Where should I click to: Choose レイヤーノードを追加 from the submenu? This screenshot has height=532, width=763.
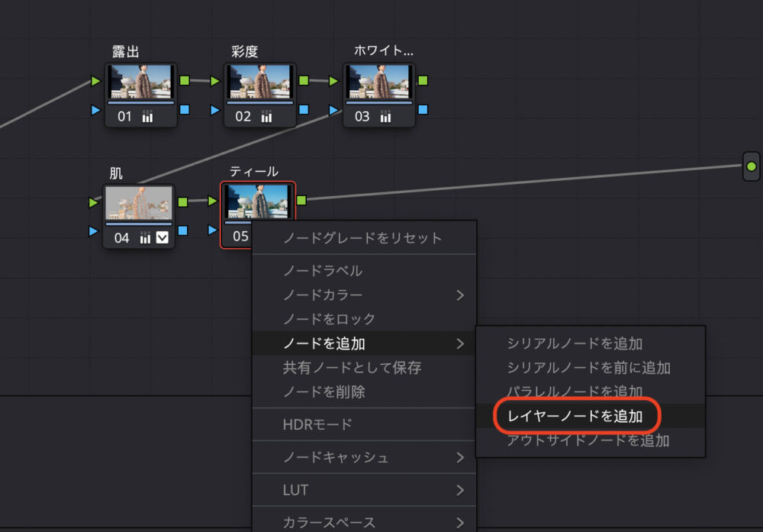(575, 416)
